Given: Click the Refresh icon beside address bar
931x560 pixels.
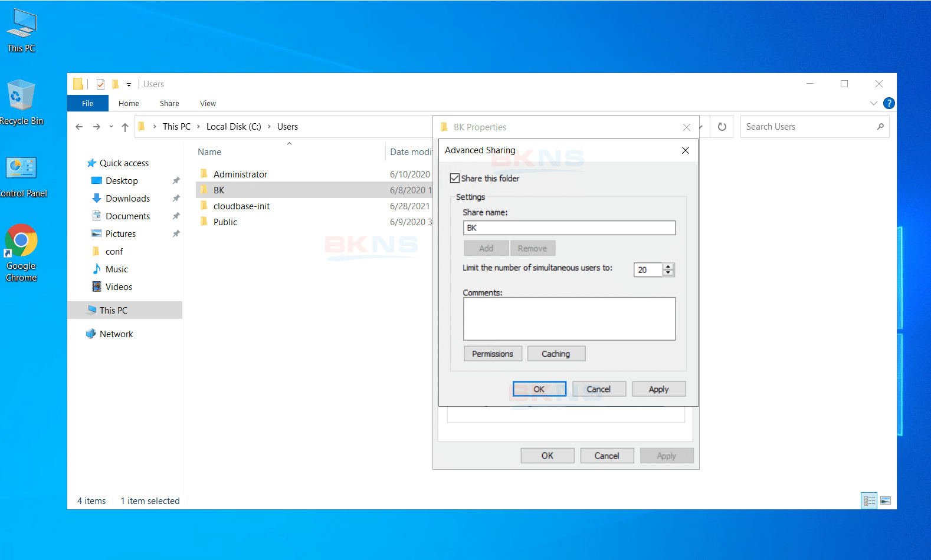Looking at the screenshot, I should coord(722,127).
